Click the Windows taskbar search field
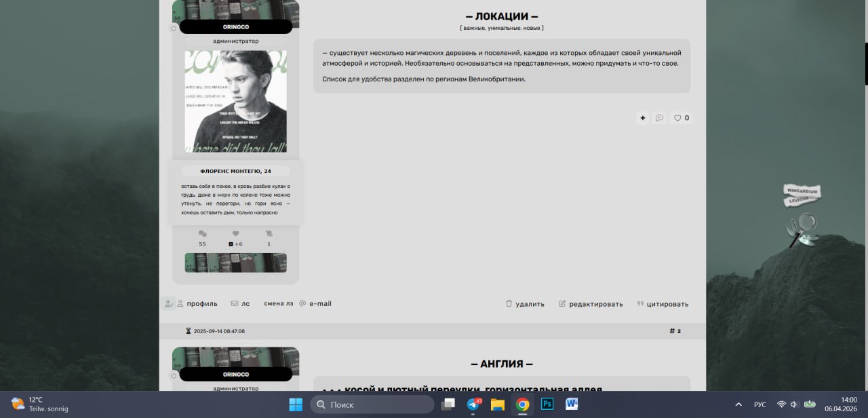This screenshot has width=868, height=418. (x=372, y=404)
